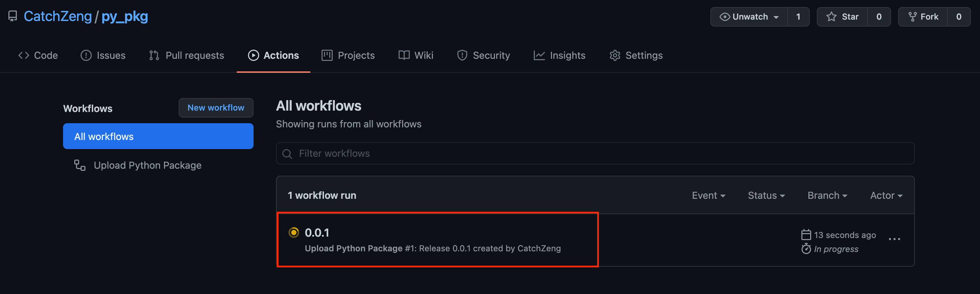Select All workflows in the sidebar
The height and width of the screenshot is (294, 980).
158,136
